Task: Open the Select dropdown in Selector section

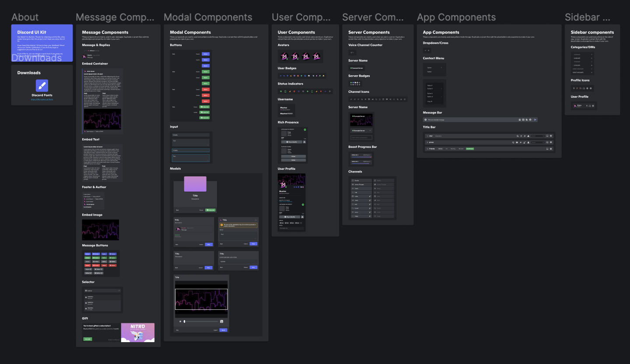Action: tap(103, 291)
